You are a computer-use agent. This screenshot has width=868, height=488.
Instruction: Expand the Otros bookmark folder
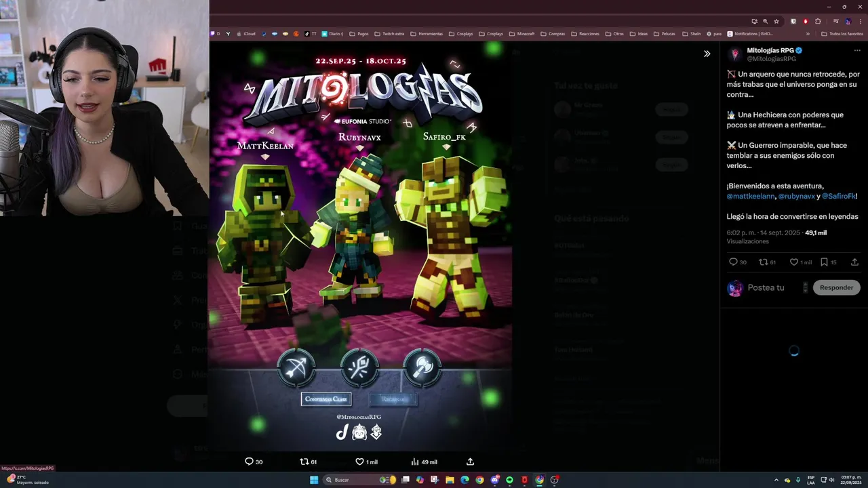click(x=614, y=33)
